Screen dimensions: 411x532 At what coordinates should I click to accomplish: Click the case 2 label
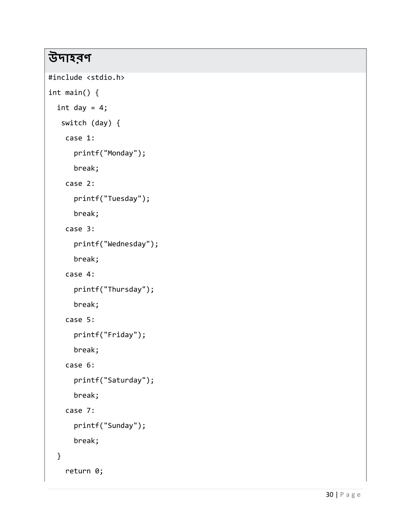(80, 183)
